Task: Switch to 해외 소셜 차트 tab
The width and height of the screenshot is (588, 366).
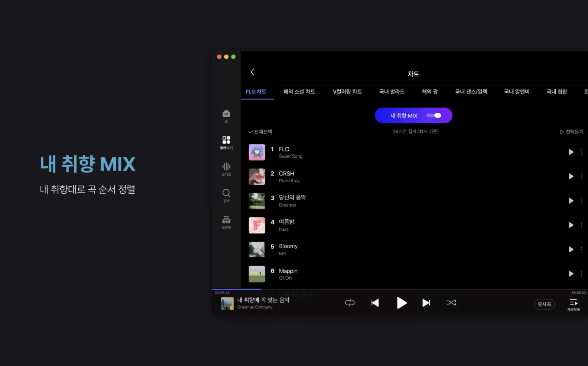Action: click(299, 91)
